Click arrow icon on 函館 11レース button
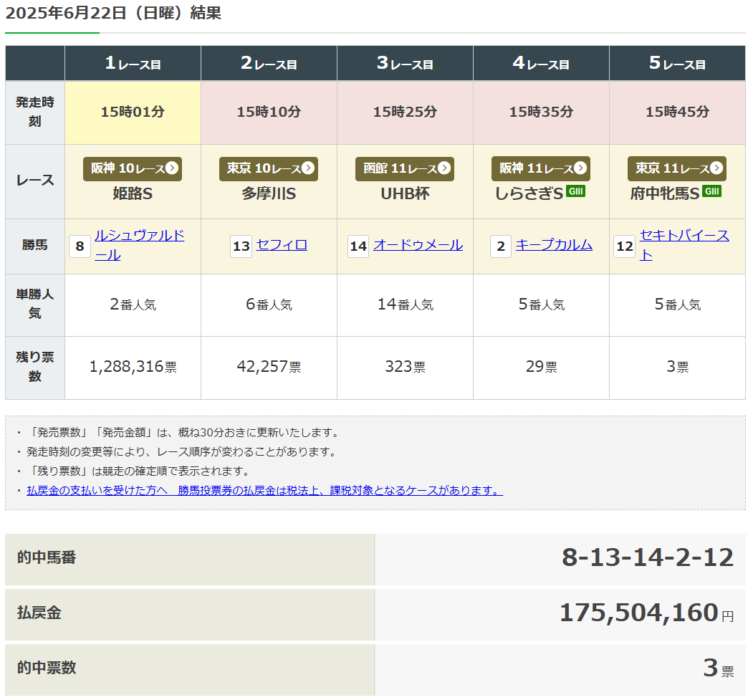The width and height of the screenshot is (748, 700). coord(444,168)
